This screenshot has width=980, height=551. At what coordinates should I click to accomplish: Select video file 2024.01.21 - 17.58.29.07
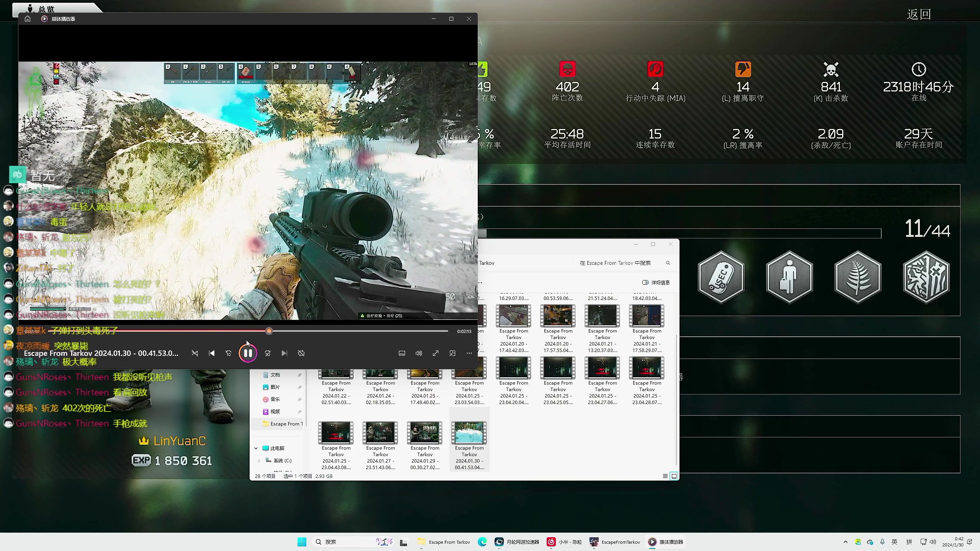coord(647,329)
